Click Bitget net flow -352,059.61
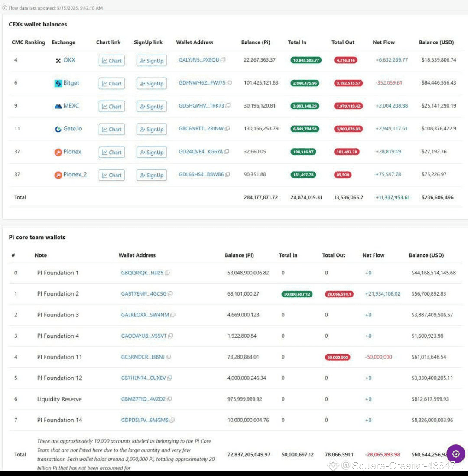 (388, 82)
